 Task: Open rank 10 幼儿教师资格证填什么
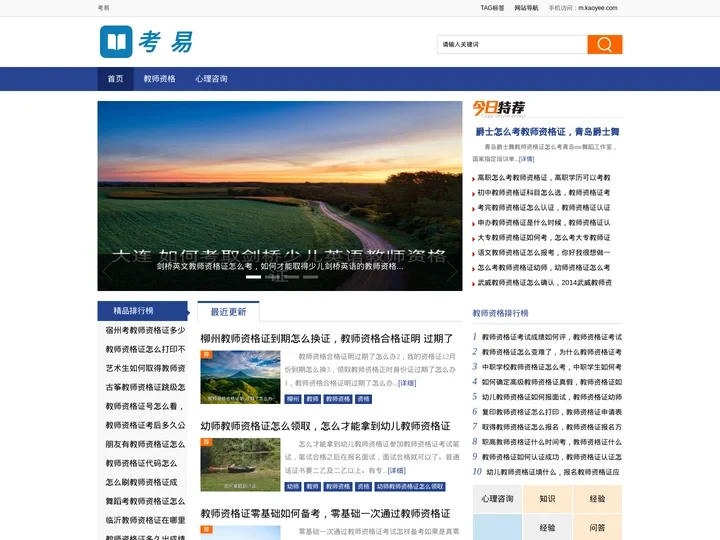[x=553, y=472]
